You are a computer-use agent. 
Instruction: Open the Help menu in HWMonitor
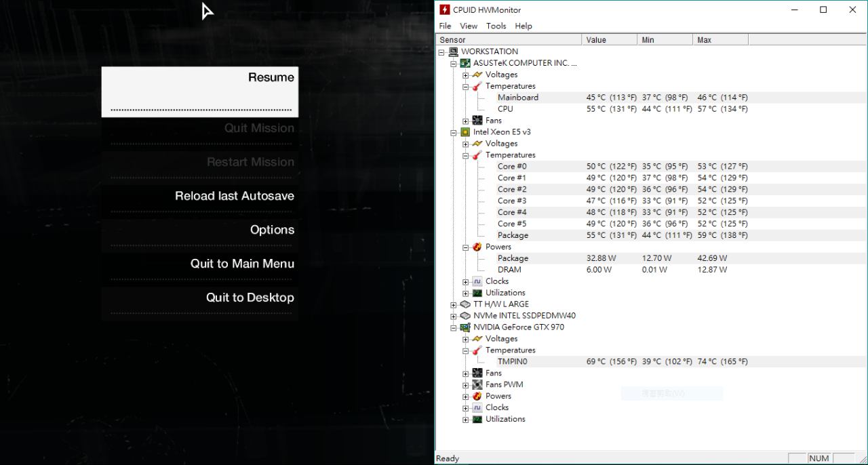tap(524, 26)
